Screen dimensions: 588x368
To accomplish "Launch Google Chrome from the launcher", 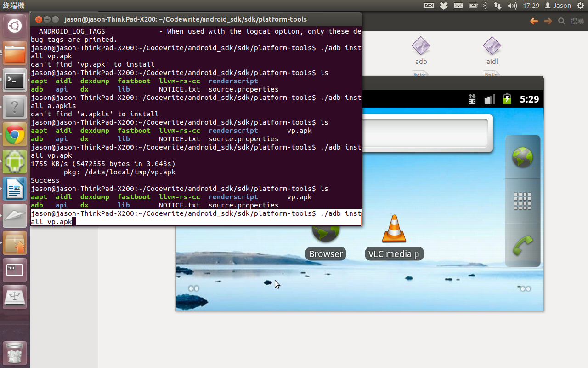I will 15,134.
